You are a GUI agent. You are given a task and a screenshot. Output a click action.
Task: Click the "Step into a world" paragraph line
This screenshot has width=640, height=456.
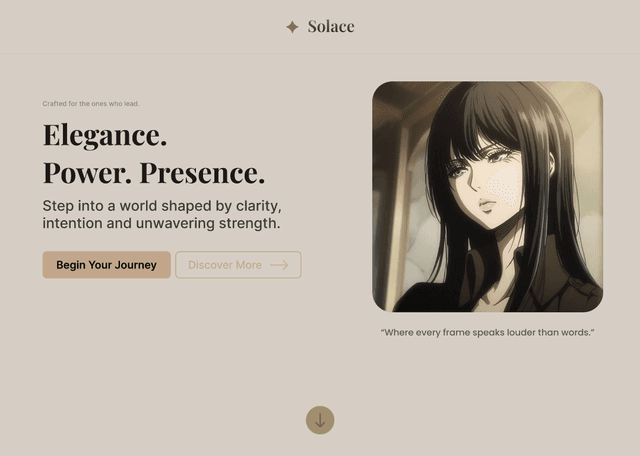click(162, 206)
